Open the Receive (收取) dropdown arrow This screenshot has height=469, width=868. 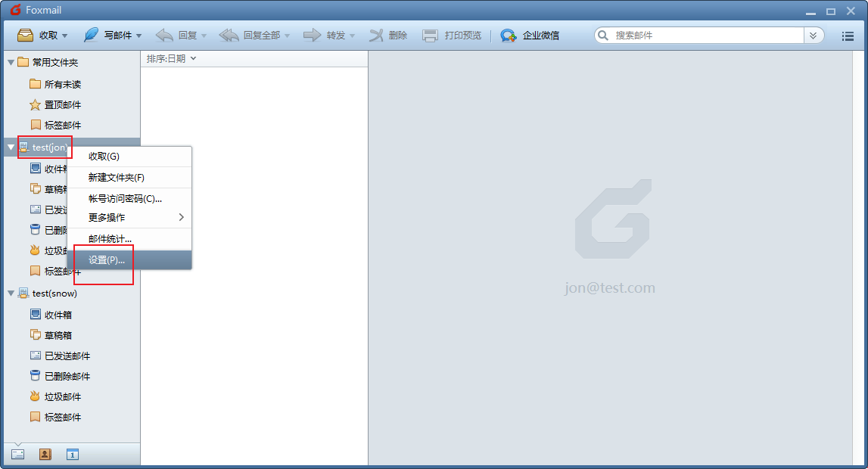[x=65, y=36]
